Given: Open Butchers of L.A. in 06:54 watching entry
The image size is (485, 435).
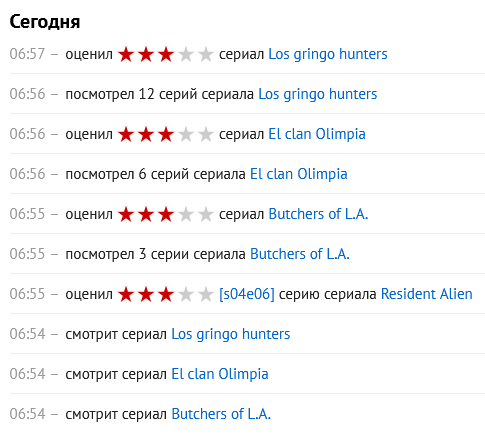Looking at the screenshot, I should point(221,414).
